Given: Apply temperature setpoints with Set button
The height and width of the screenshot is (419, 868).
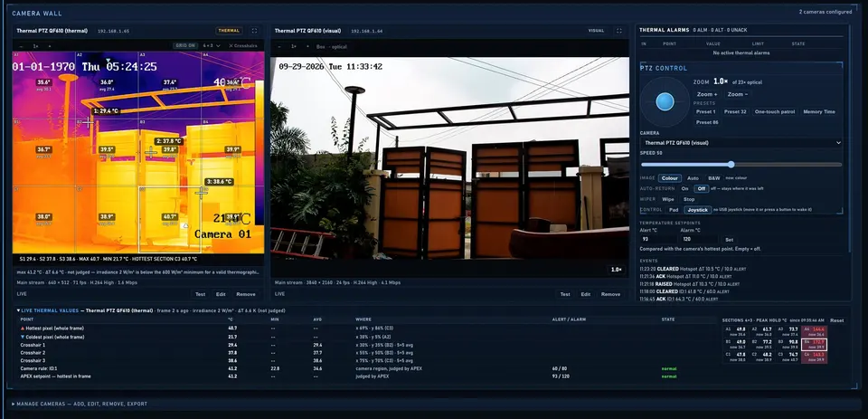Looking at the screenshot, I should [729, 240].
